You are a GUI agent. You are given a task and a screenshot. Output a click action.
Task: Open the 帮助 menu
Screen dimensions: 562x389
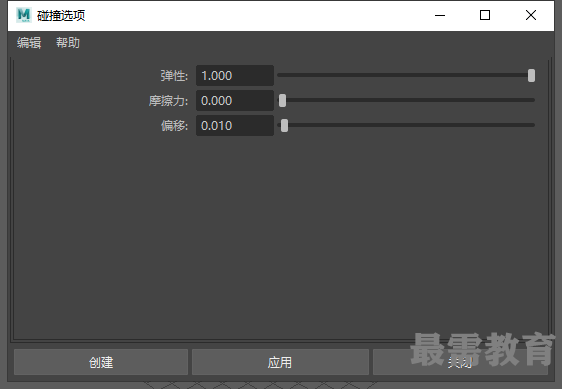click(x=68, y=43)
